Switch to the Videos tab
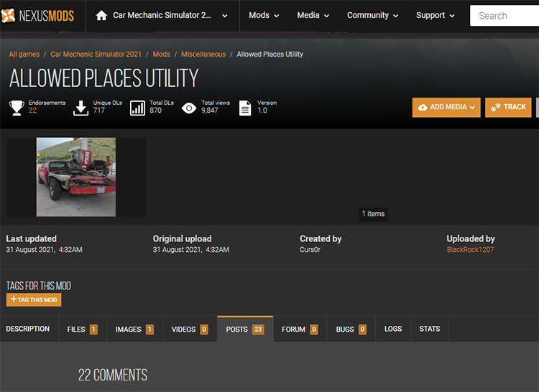This screenshot has height=392, width=539. (190, 330)
